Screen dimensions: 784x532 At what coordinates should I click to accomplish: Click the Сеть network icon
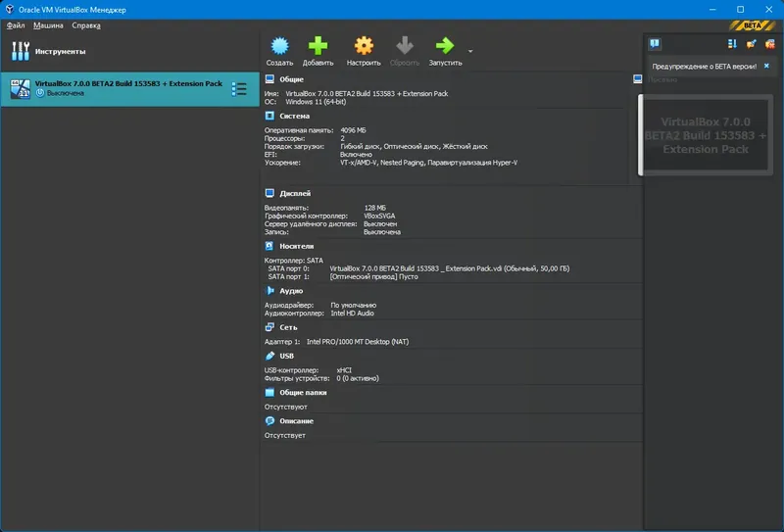click(269, 327)
